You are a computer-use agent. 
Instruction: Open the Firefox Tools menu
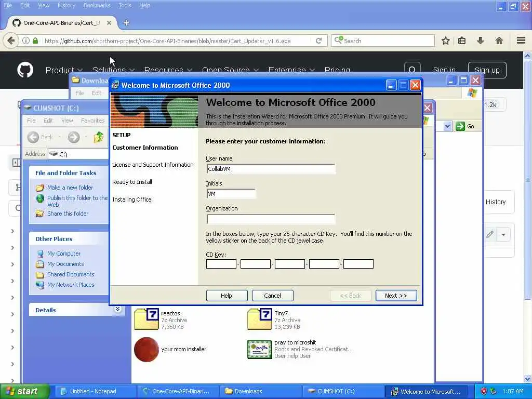pyautogui.click(x=125, y=5)
